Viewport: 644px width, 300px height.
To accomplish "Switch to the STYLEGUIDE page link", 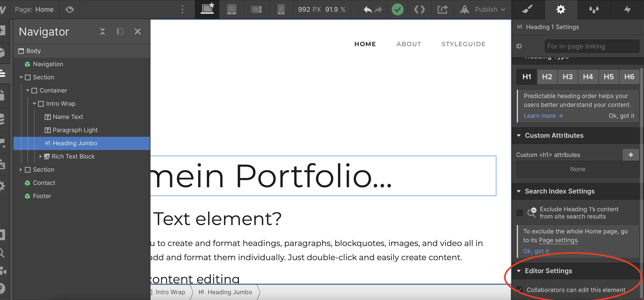I will pos(464,44).
